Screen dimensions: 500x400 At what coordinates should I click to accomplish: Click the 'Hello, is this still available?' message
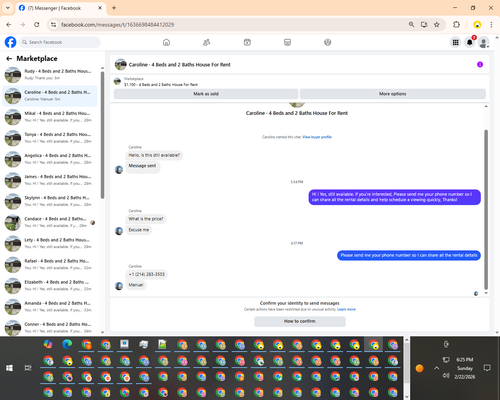(154, 155)
